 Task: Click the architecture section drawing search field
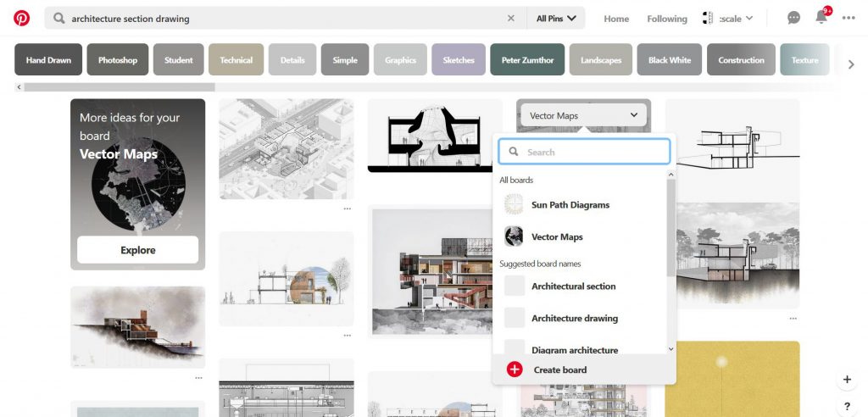tap(285, 19)
